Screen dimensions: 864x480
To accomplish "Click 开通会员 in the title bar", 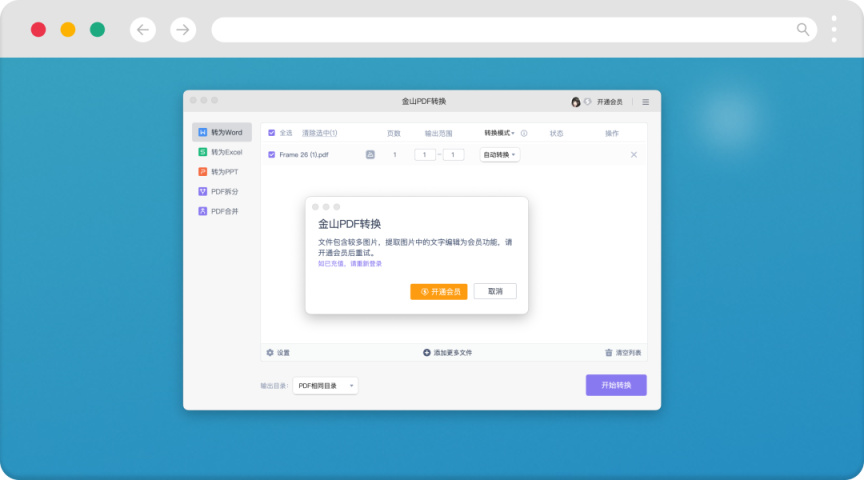I will click(x=609, y=102).
